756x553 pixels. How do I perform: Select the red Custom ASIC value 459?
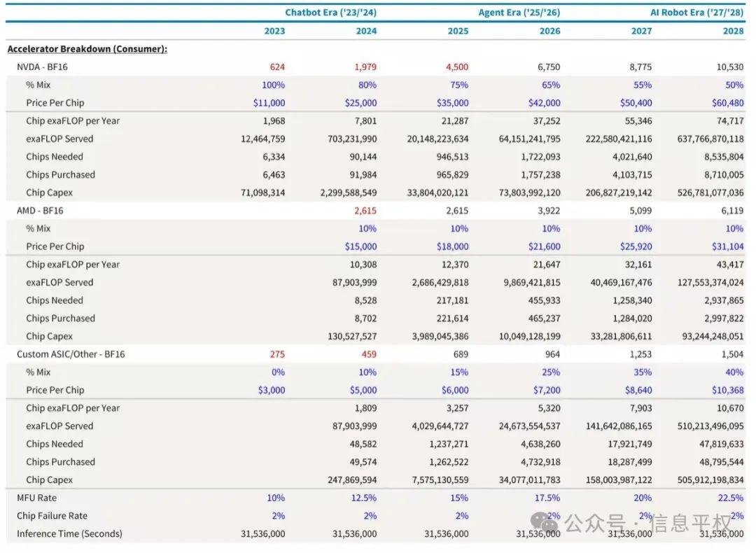369,354
